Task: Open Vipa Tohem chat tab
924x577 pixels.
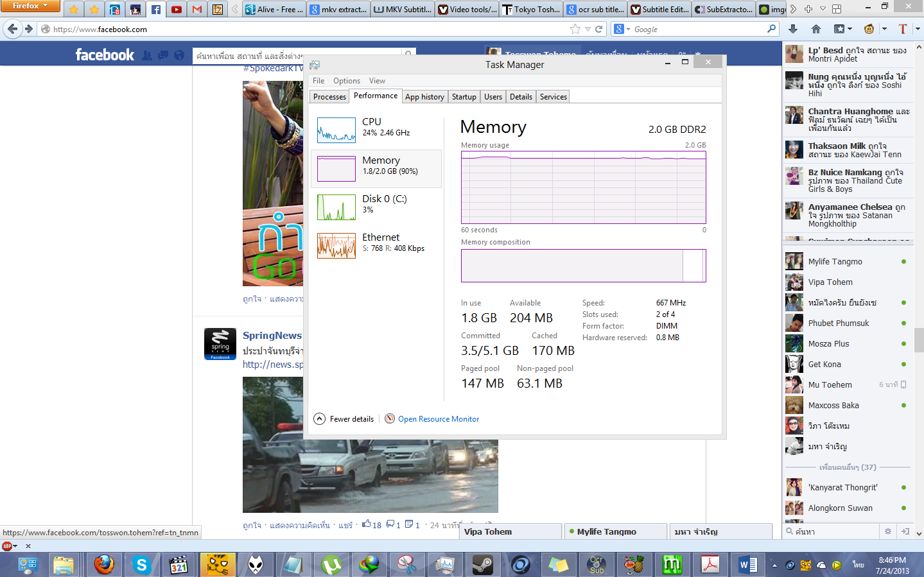Action: tap(511, 531)
